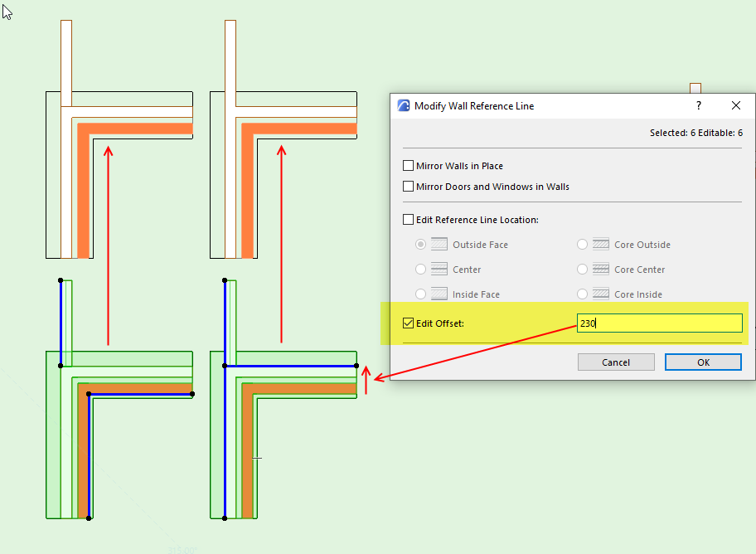Image resolution: width=756 pixels, height=554 pixels.
Task: Select the Core Center radio option
Action: [x=582, y=269]
